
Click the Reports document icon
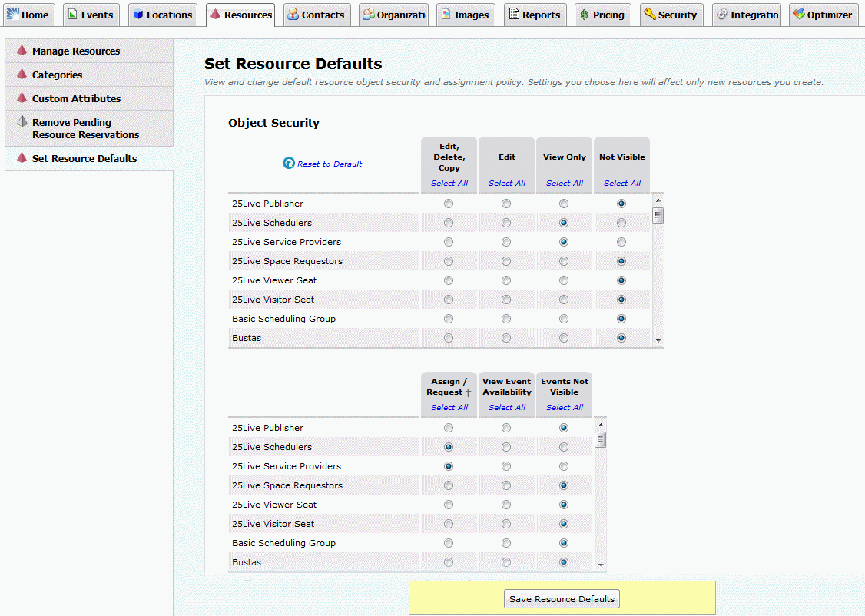tap(514, 15)
